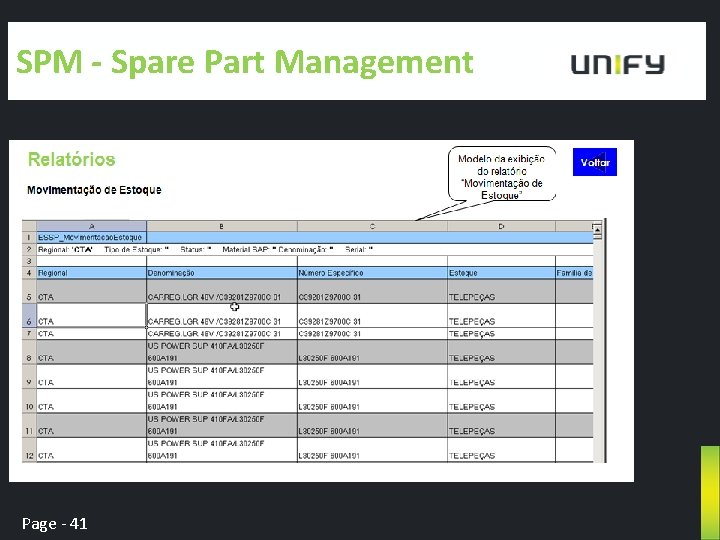The height and width of the screenshot is (540, 720).
Task: Select column B header
Action: [222, 226]
